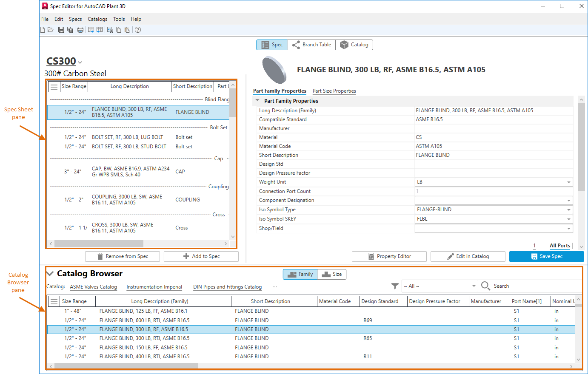Open the Property Editor

pos(389,256)
